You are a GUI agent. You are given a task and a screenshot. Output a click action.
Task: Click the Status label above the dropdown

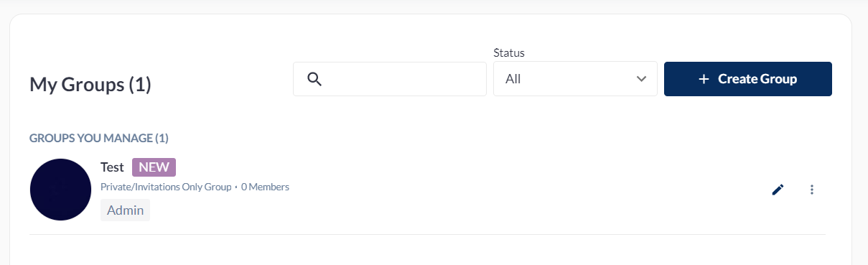[x=509, y=52]
